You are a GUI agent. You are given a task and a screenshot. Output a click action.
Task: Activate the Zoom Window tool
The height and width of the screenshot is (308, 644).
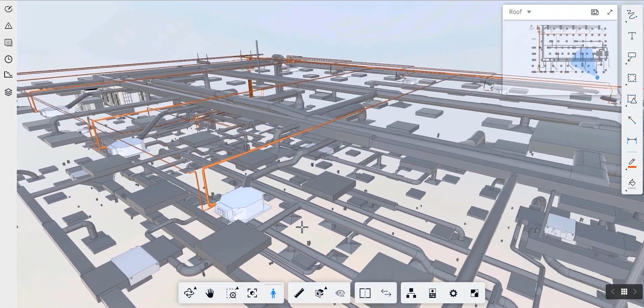pos(231,293)
